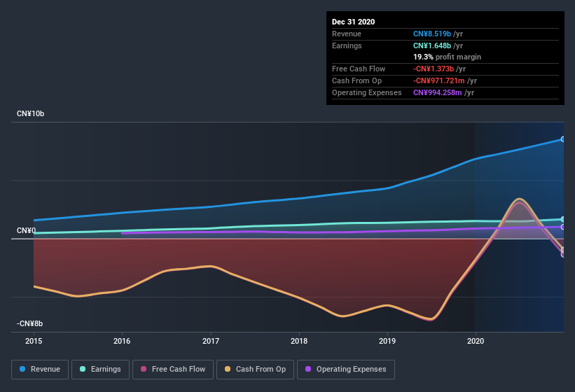This screenshot has height=392, width=575.
Task: Click the Revenue label in tooltip
Action: pos(347,34)
